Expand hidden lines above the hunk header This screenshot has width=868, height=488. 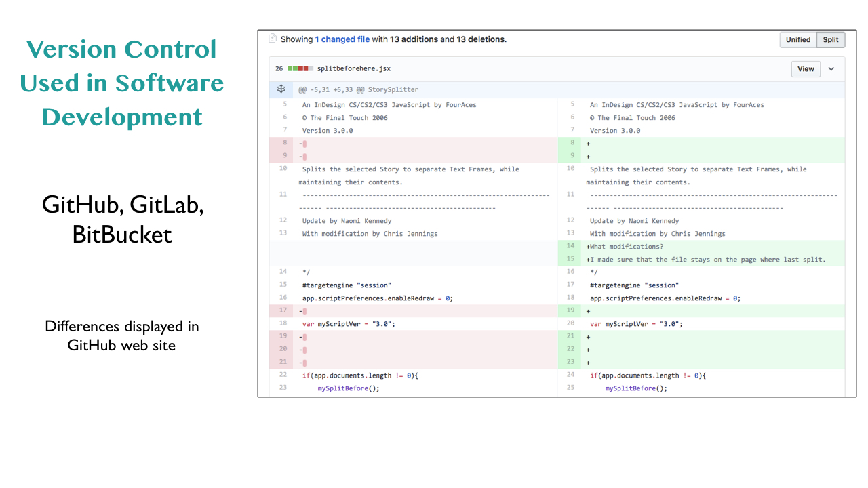tap(281, 89)
